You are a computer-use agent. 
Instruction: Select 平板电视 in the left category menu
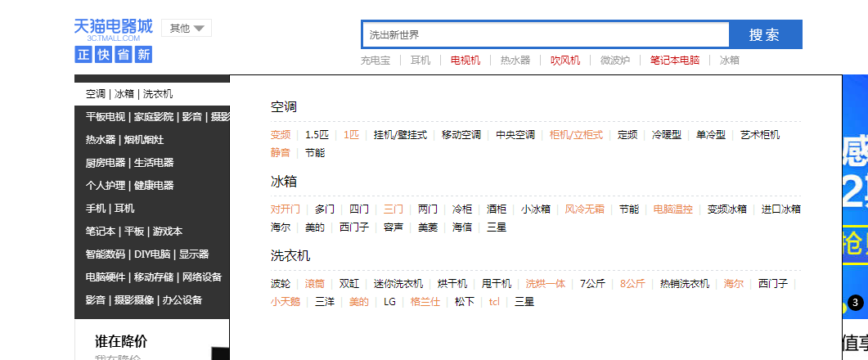pos(106,117)
